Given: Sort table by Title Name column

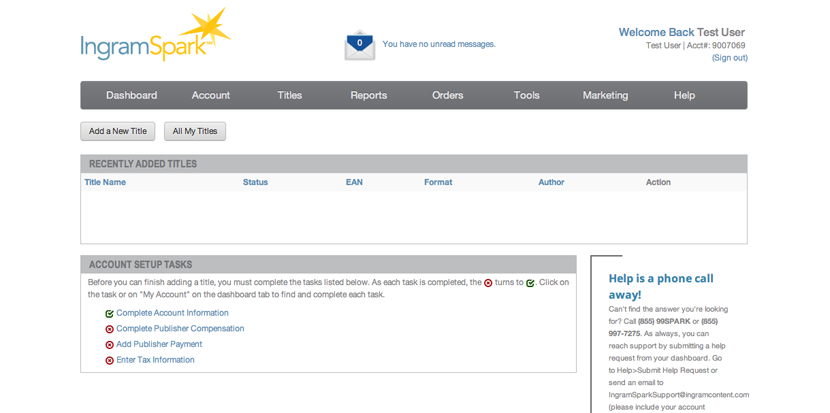Looking at the screenshot, I should click(x=105, y=182).
